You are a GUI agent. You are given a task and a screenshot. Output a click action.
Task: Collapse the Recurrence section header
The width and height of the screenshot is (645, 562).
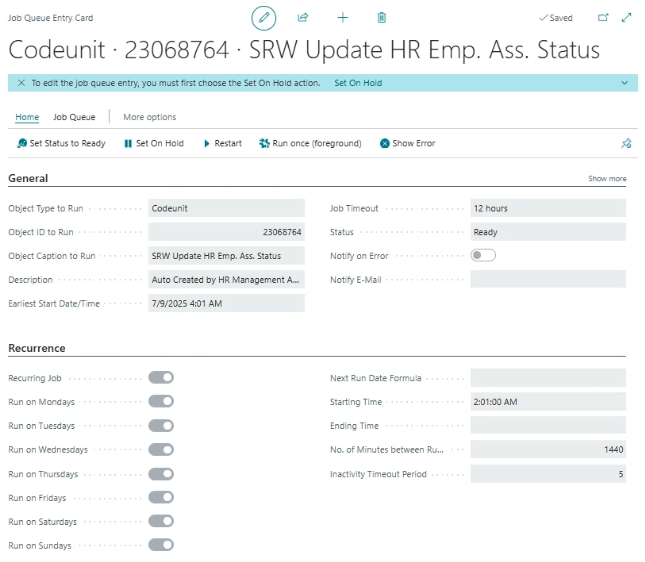tap(37, 348)
